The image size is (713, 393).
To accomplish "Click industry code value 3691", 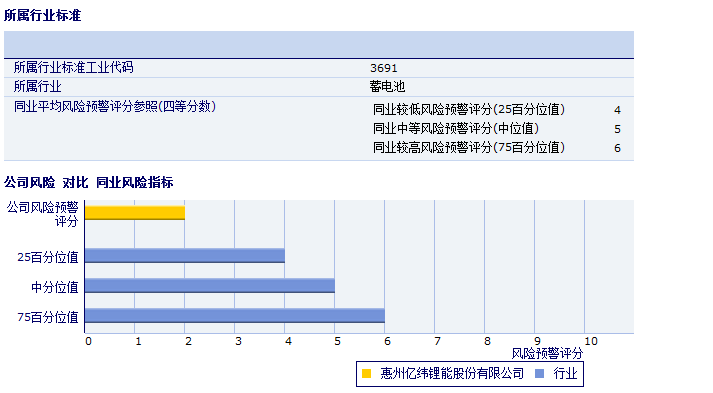I will 384,68.
